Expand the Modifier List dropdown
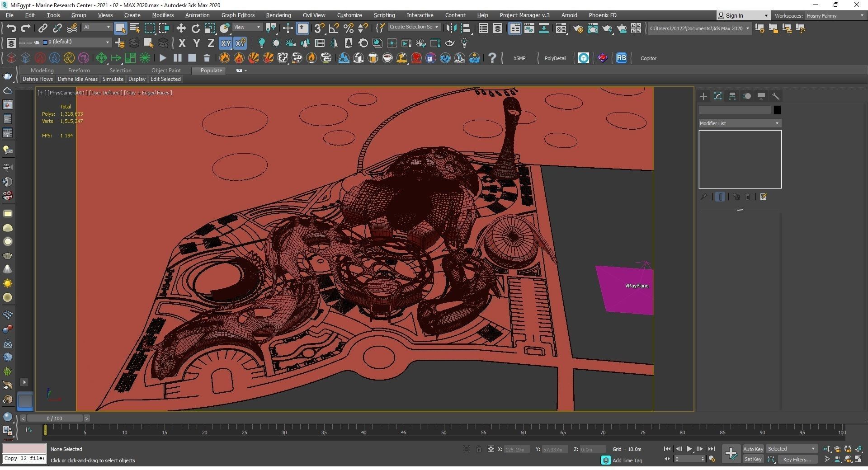 point(740,123)
